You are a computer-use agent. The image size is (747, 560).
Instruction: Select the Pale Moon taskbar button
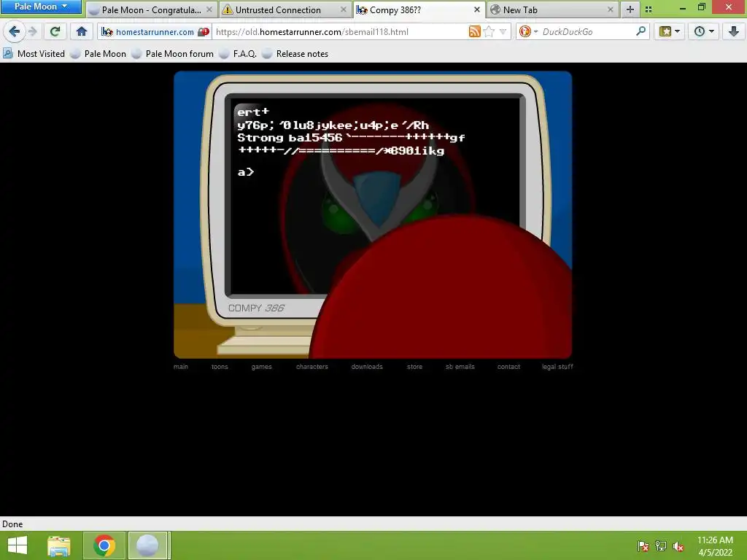point(147,545)
